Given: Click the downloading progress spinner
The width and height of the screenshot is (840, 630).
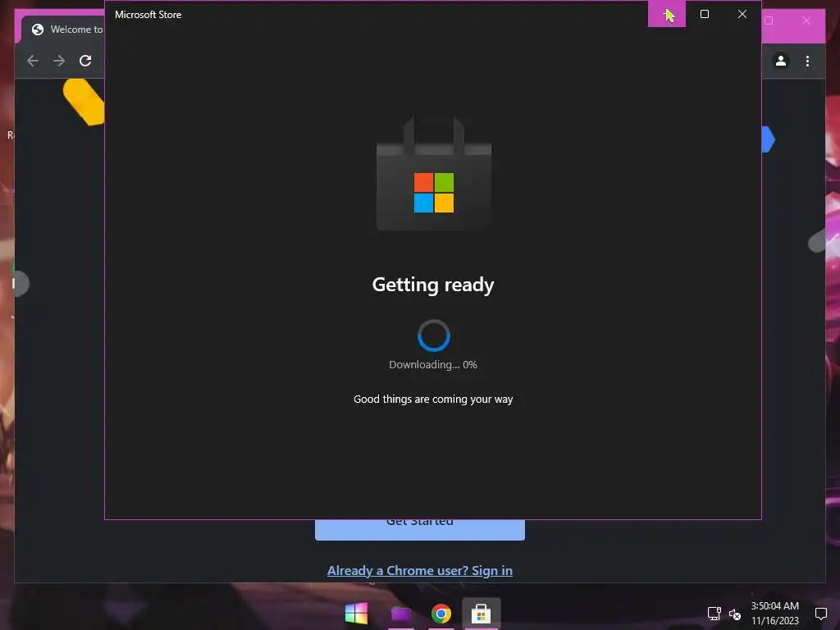Looking at the screenshot, I should click(433, 336).
